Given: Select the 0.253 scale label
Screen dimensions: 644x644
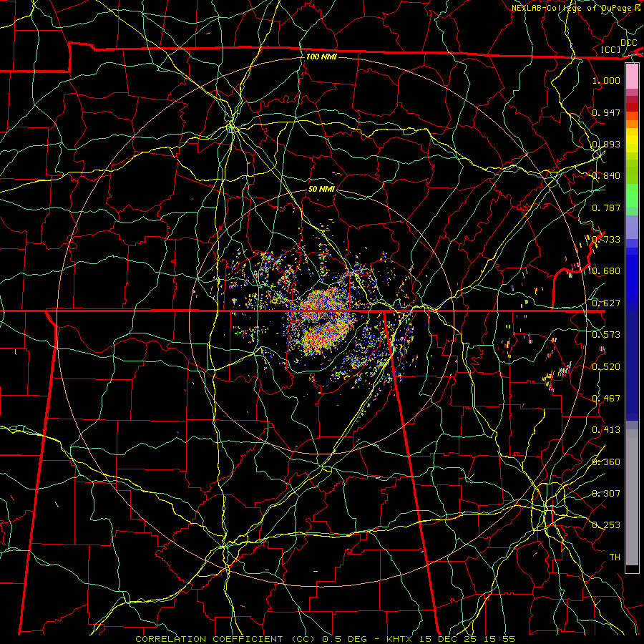Looking at the screenshot, I should click(606, 525).
